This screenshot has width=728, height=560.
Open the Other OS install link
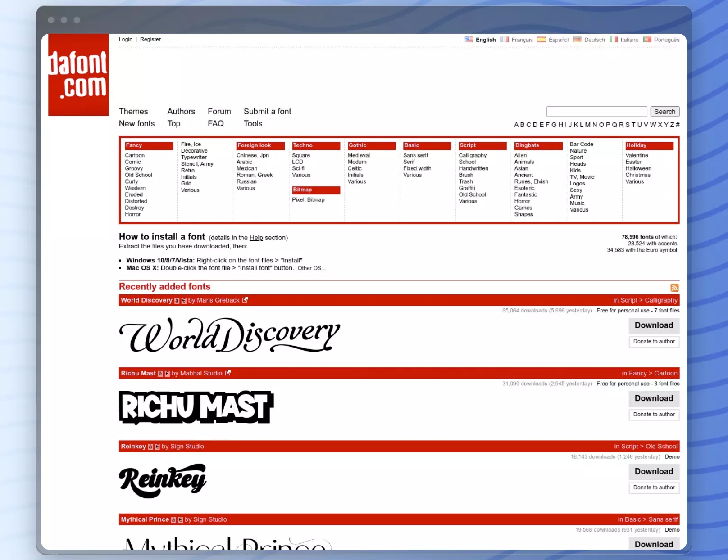[x=312, y=268]
